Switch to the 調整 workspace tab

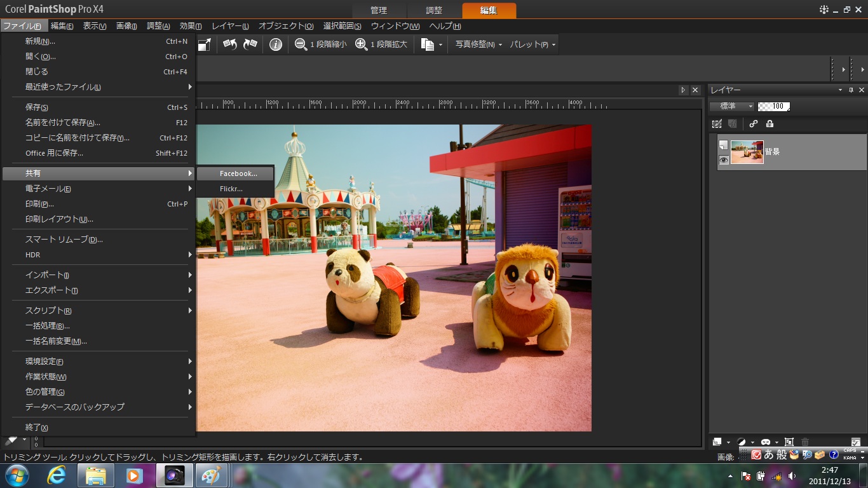coord(434,10)
